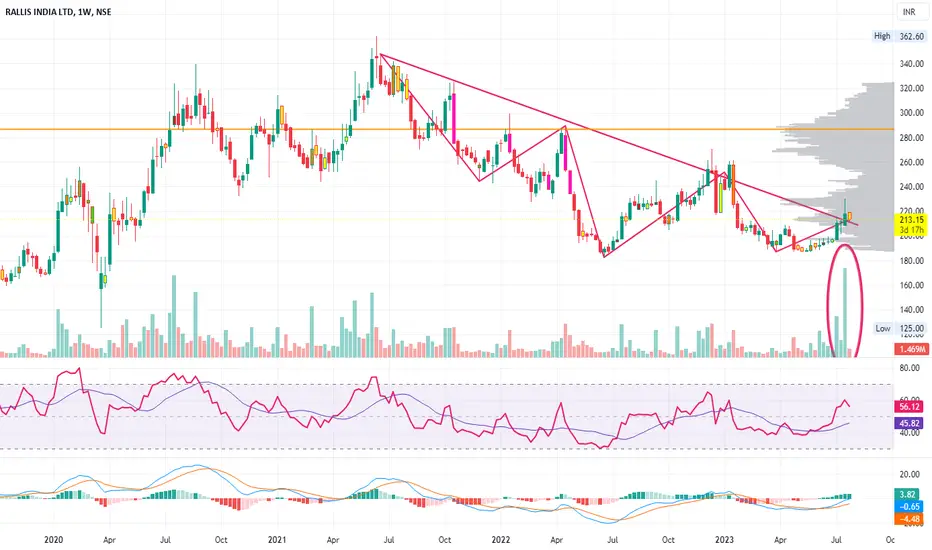Click the 2020 label on time axis
Image resolution: width=932 pixels, height=550 pixels.
(x=53, y=540)
